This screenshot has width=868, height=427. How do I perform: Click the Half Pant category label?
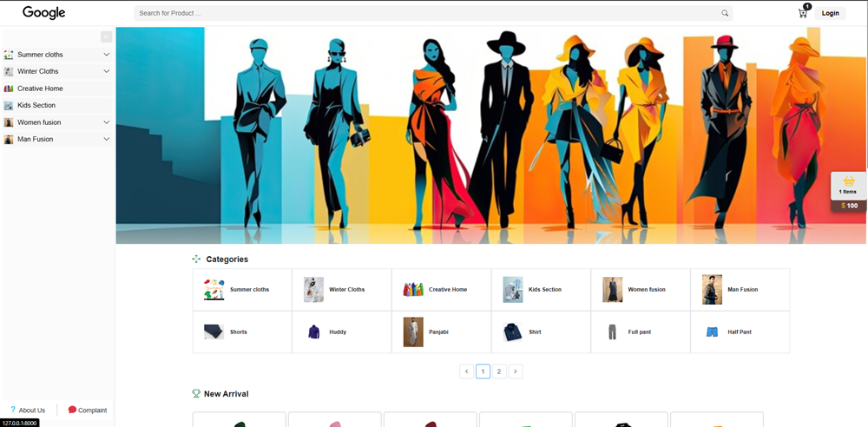740,332
